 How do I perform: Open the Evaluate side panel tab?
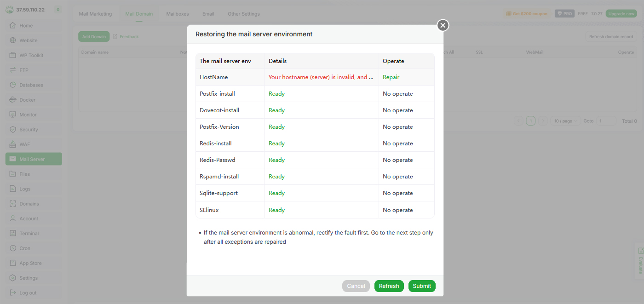pos(640,261)
